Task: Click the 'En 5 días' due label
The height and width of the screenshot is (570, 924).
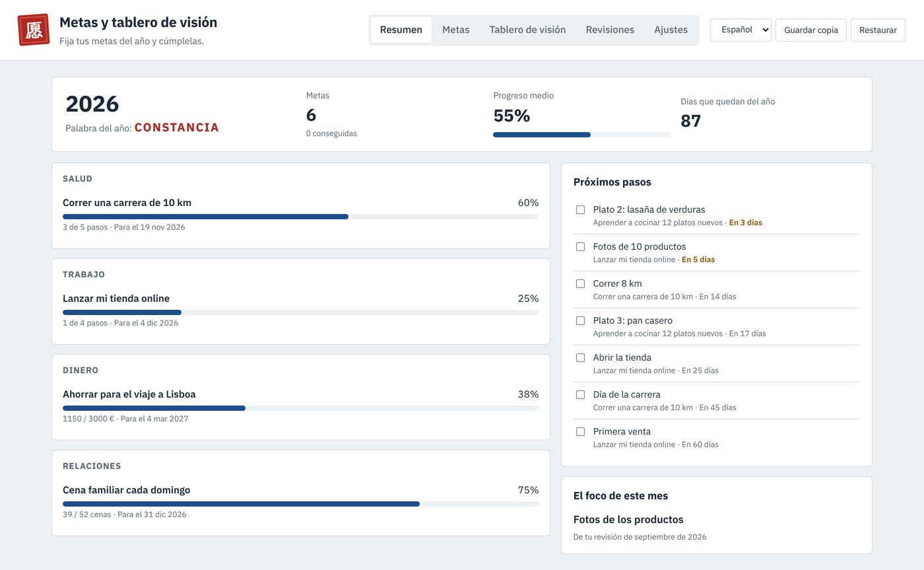Action: tap(698, 260)
